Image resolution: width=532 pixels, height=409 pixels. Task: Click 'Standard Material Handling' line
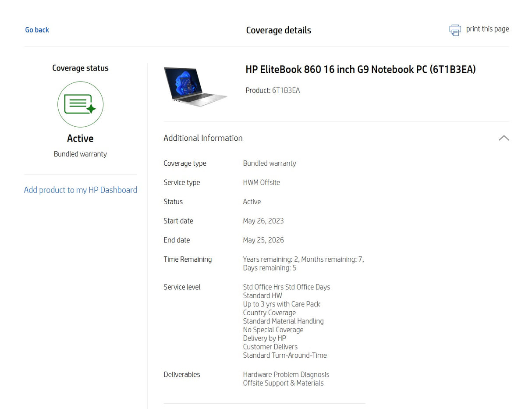284,321
